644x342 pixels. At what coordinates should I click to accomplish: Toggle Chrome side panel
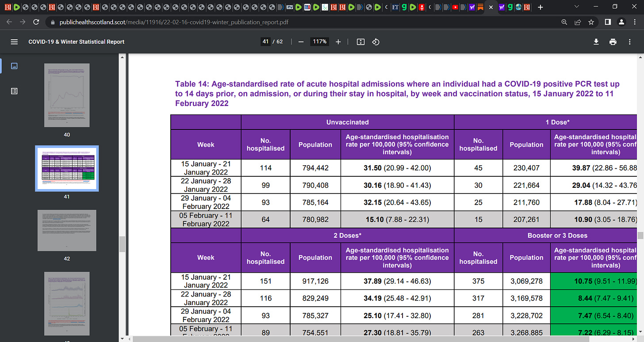tap(608, 22)
